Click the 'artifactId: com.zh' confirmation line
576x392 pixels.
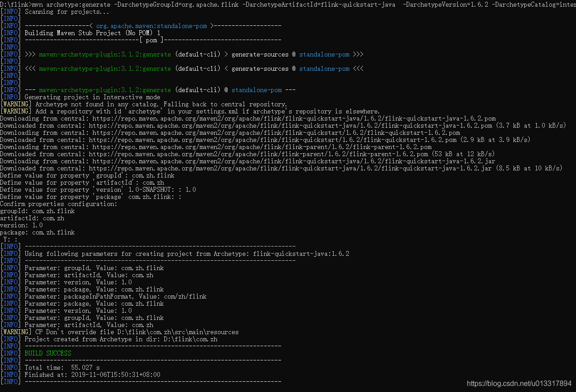32,218
